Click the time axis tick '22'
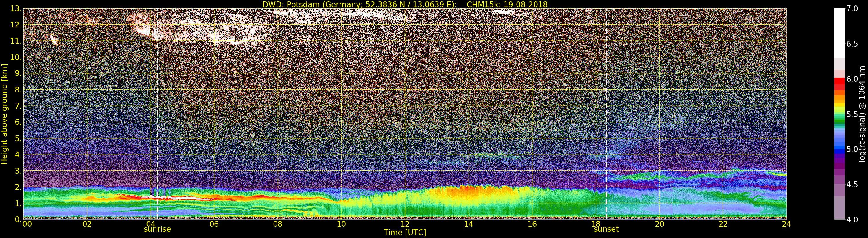 tap(723, 224)
